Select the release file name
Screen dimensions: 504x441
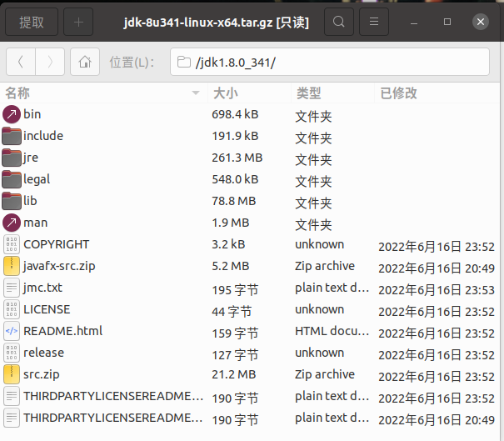coord(43,353)
